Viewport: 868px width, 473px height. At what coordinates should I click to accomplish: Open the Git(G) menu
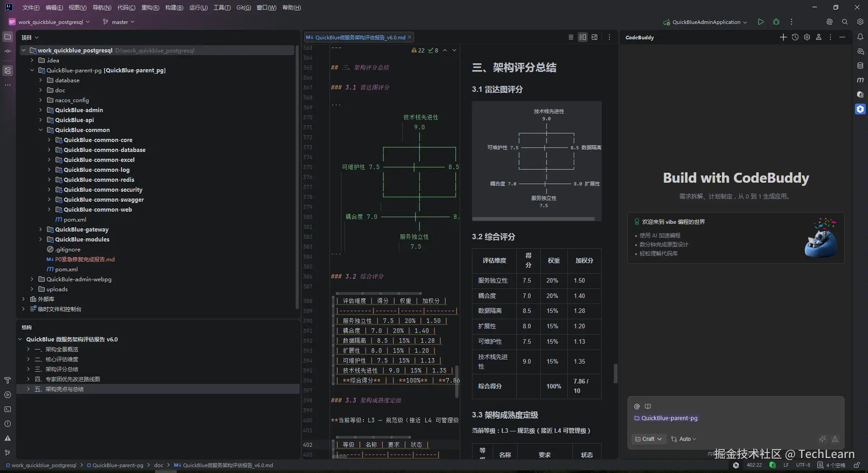(244, 7)
